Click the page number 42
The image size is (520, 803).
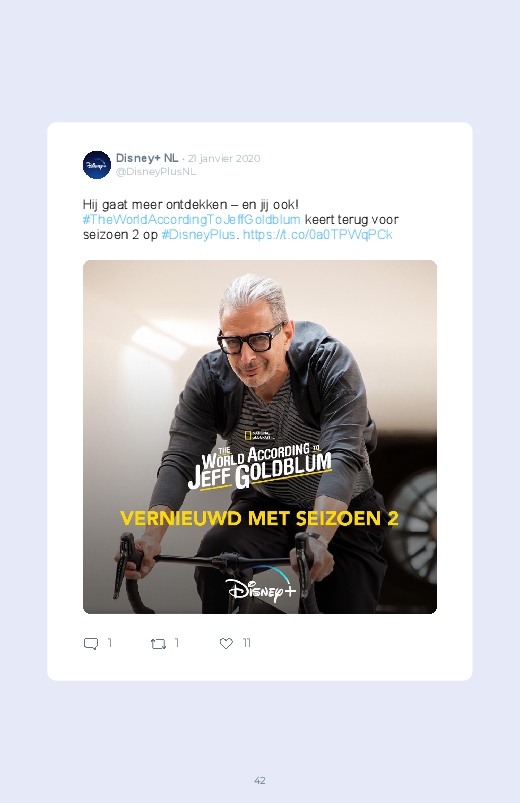point(260,780)
